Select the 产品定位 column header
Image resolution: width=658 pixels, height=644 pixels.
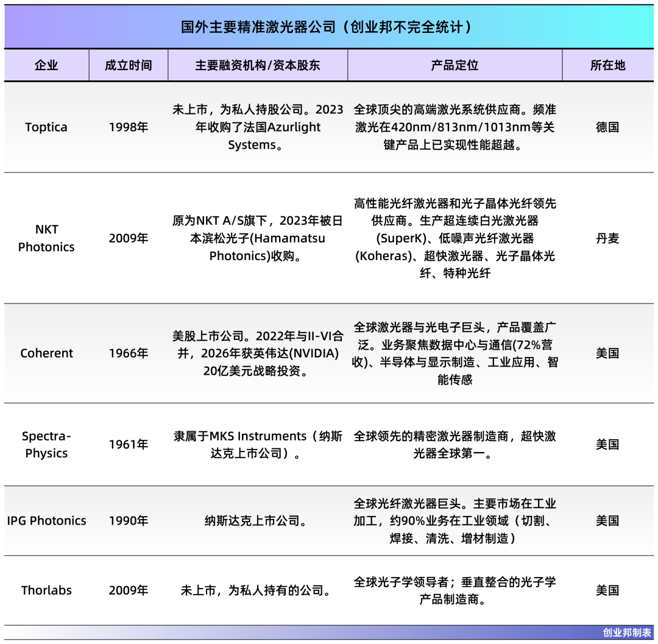click(455, 65)
